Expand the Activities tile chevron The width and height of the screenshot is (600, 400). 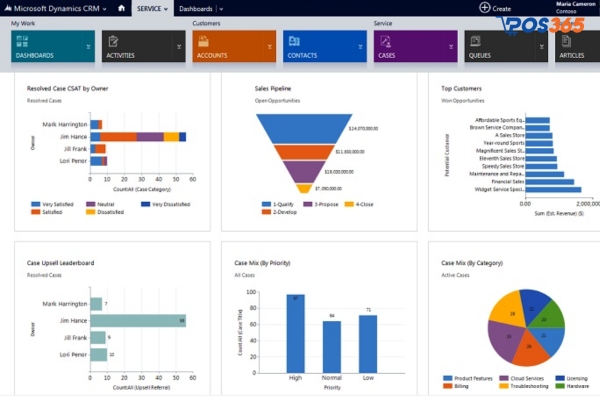[x=178, y=46]
